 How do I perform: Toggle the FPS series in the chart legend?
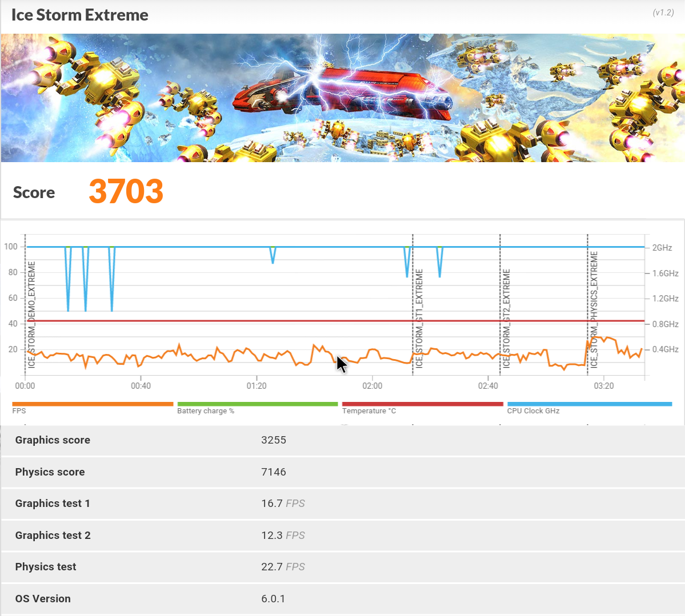tap(93, 408)
